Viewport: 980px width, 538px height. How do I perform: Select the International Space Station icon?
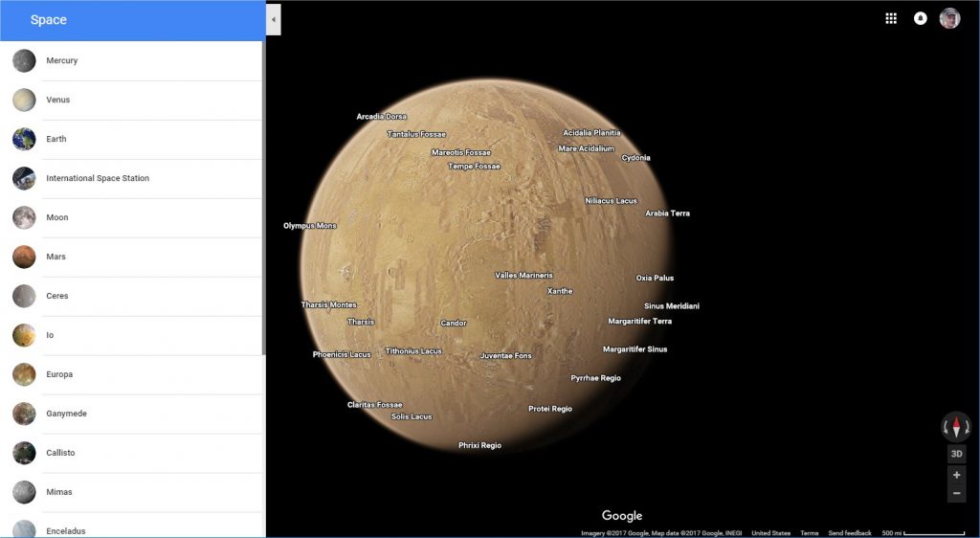(24, 179)
